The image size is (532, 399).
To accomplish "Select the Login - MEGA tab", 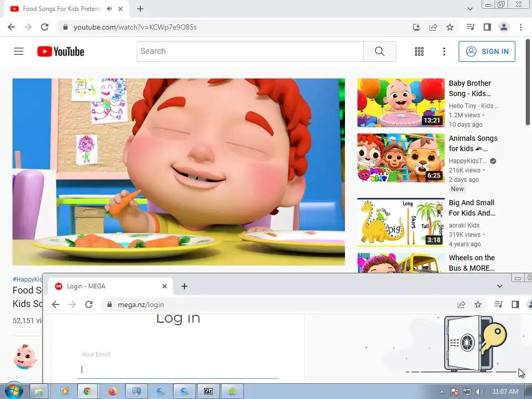I will point(111,286).
